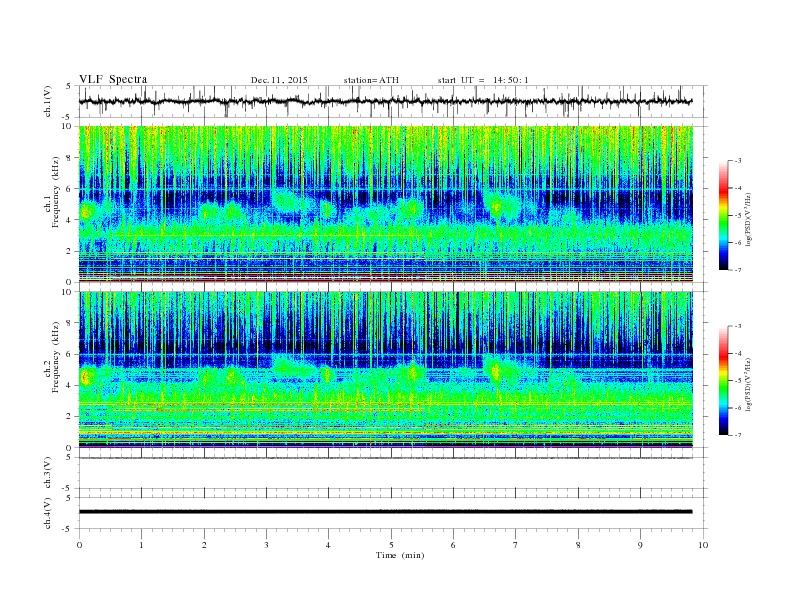This screenshot has width=792, height=612.
Task: Click the "4" tick on the time axis
Action: click(329, 545)
